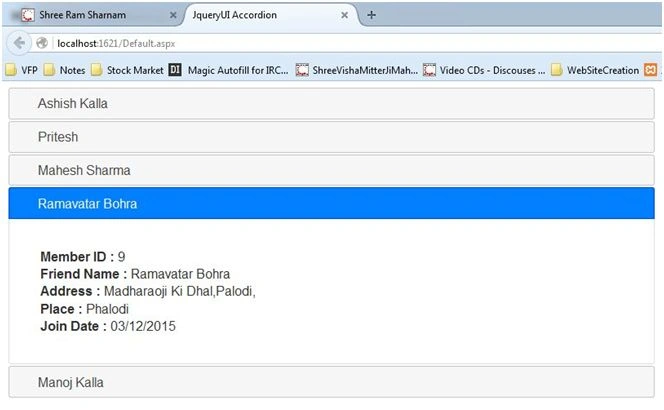Screen dimensions: 664x410
Task: Select the JqueryUI Accordion tab
Action: [271, 15]
